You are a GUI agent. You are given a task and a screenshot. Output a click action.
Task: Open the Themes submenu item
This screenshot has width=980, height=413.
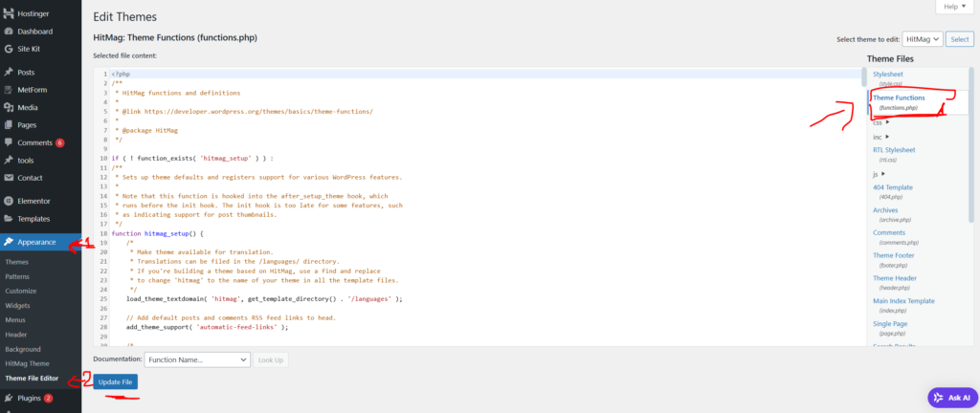pos(17,262)
